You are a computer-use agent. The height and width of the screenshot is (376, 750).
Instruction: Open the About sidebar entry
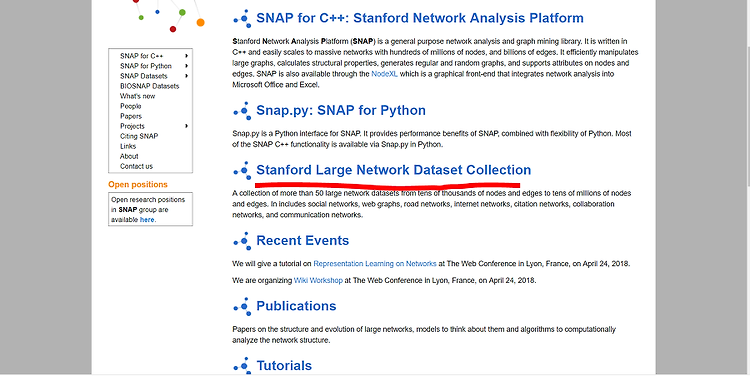129,156
